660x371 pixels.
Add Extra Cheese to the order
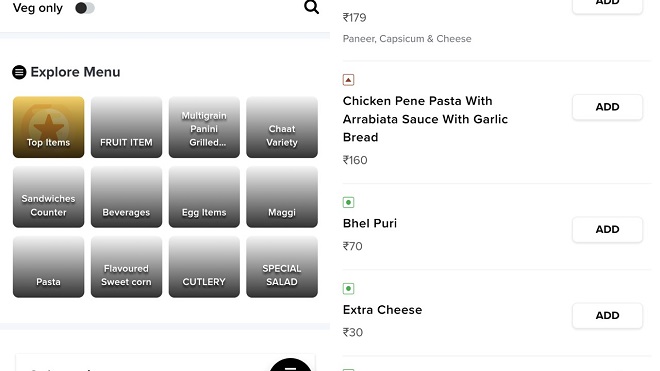pyautogui.click(x=607, y=315)
